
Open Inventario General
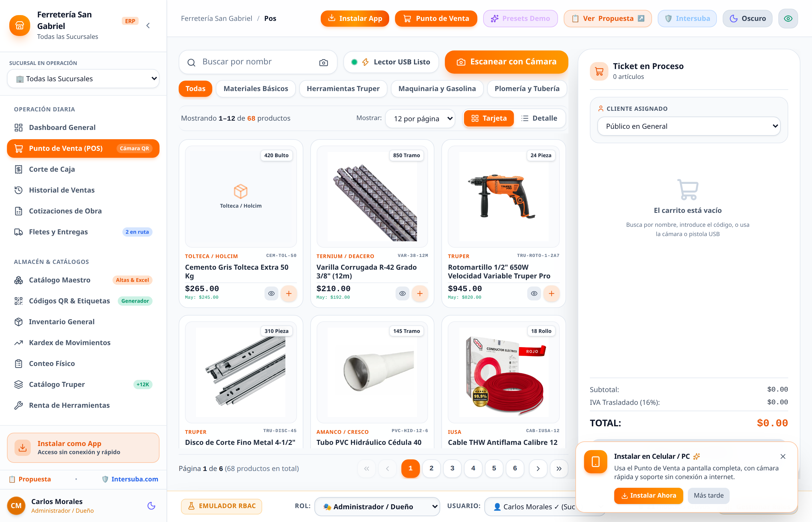coord(83,322)
